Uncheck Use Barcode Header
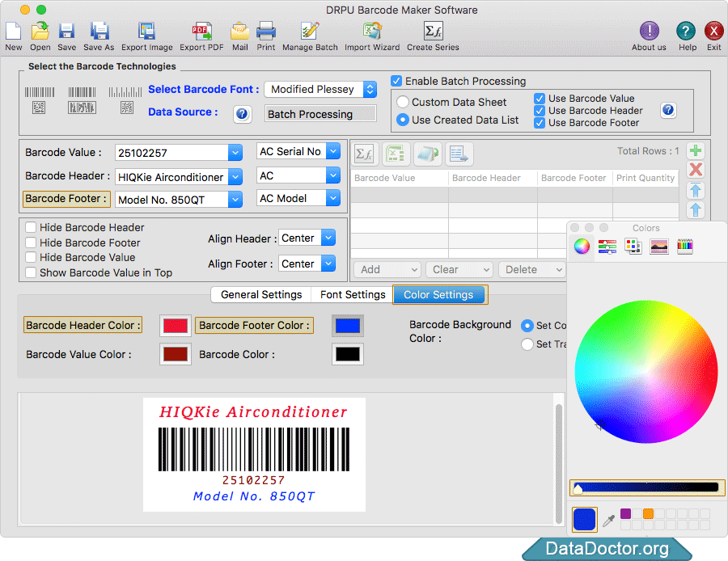The height and width of the screenshot is (561, 728). (x=539, y=111)
